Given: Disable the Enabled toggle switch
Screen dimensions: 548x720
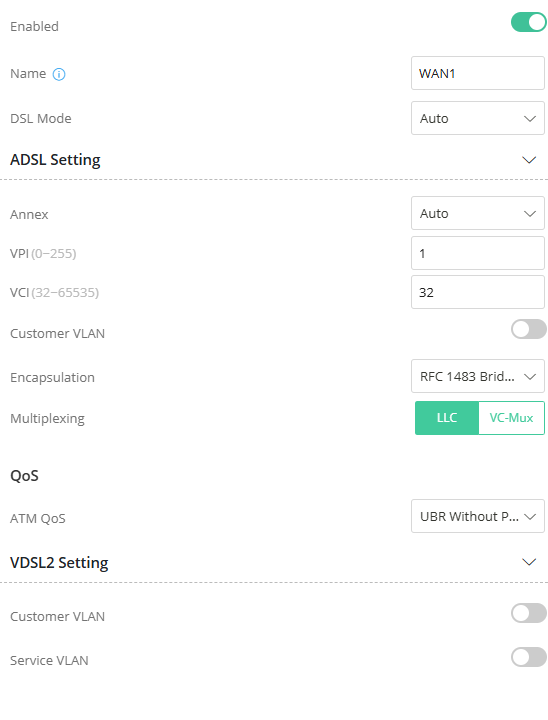Looking at the screenshot, I should [529, 22].
